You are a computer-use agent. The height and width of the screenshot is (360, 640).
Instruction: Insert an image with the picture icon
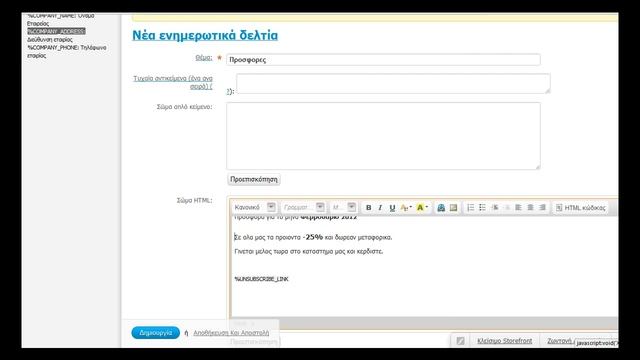(453, 208)
